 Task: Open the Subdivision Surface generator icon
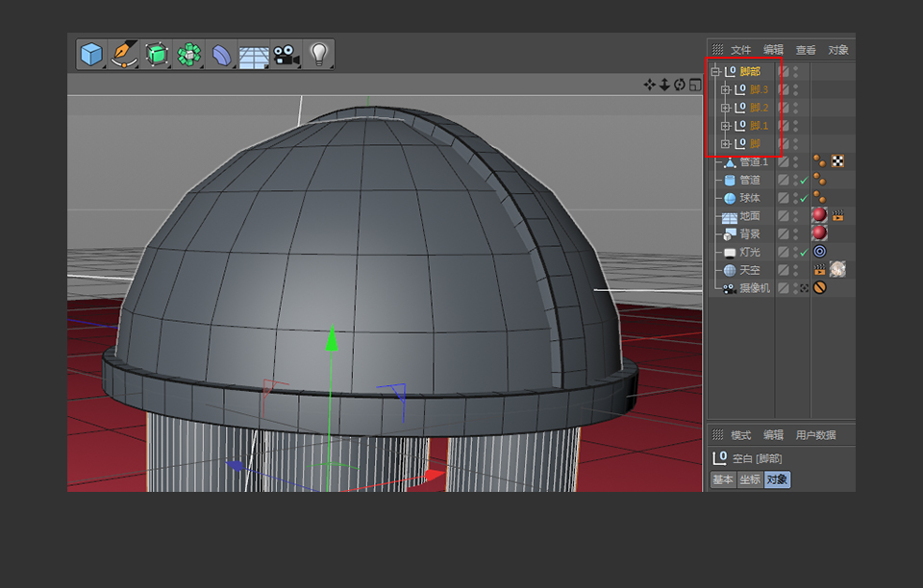click(x=157, y=55)
